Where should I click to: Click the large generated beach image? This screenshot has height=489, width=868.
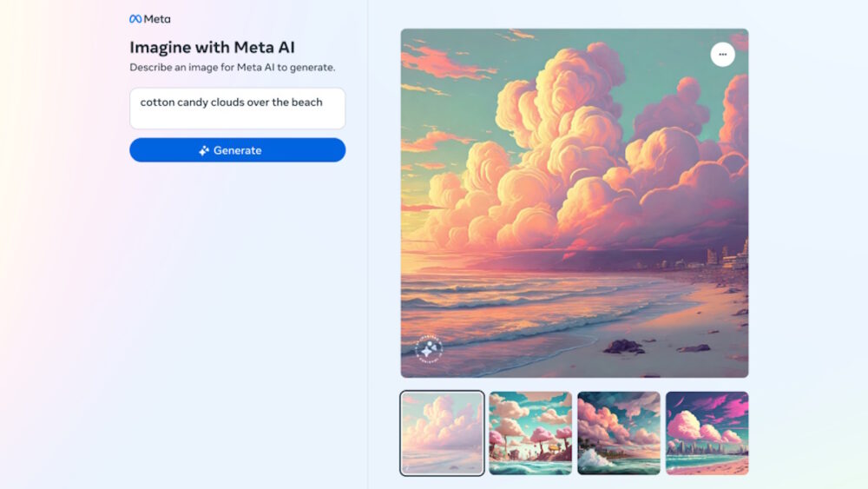[x=574, y=203]
